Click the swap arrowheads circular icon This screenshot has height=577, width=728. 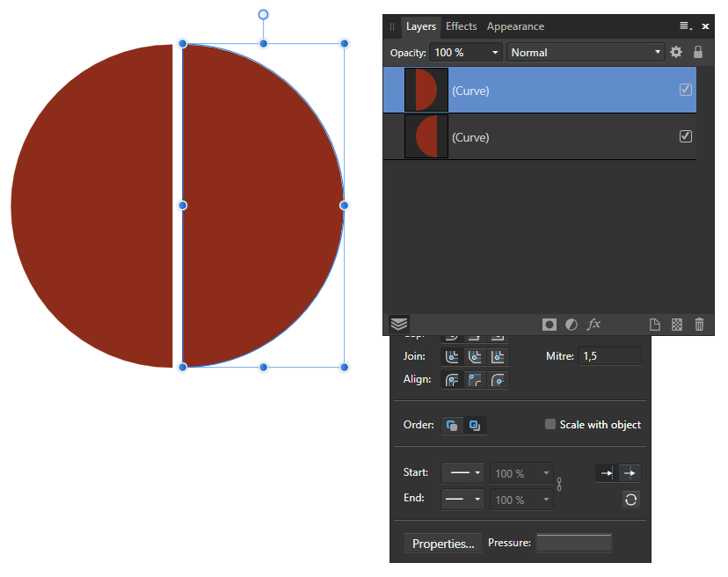point(630,500)
